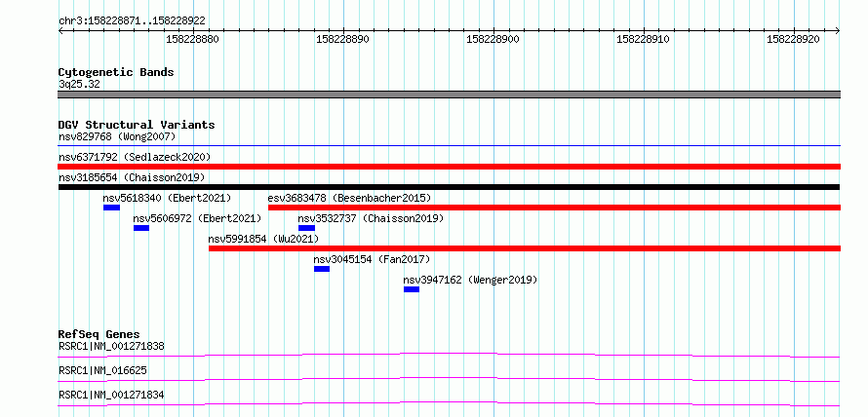Select the blue nsv3532737 (Chaisson2019) marker
Viewport: 868px width, 417px height.
pos(306,228)
